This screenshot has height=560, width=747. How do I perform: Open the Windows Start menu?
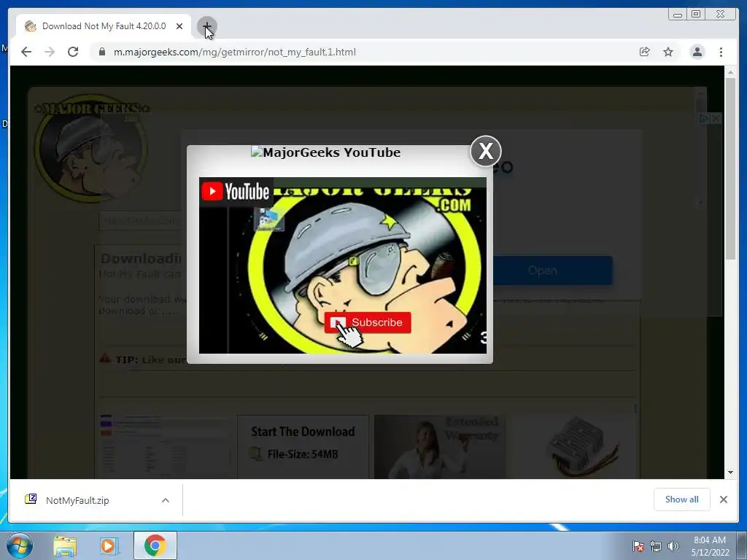pyautogui.click(x=20, y=545)
